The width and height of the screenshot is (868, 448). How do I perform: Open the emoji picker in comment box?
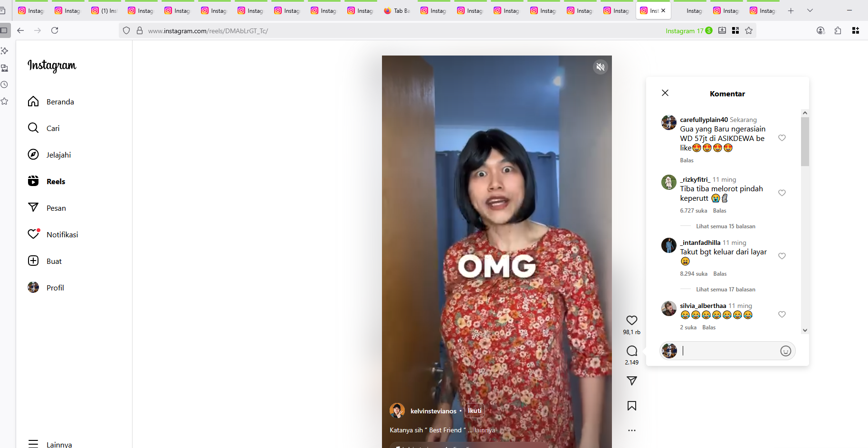(785, 351)
